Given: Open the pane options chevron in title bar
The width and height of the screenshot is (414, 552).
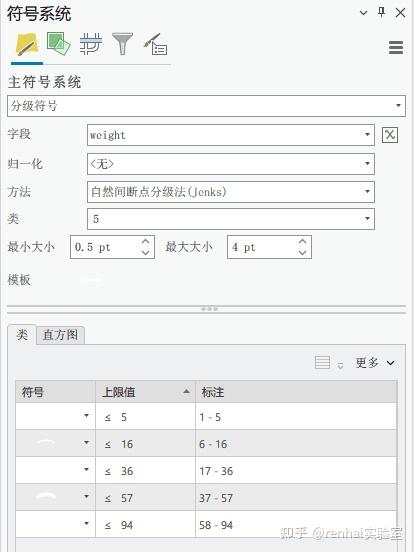Looking at the screenshot, I should pyautogui.click(x=363, y=13).
